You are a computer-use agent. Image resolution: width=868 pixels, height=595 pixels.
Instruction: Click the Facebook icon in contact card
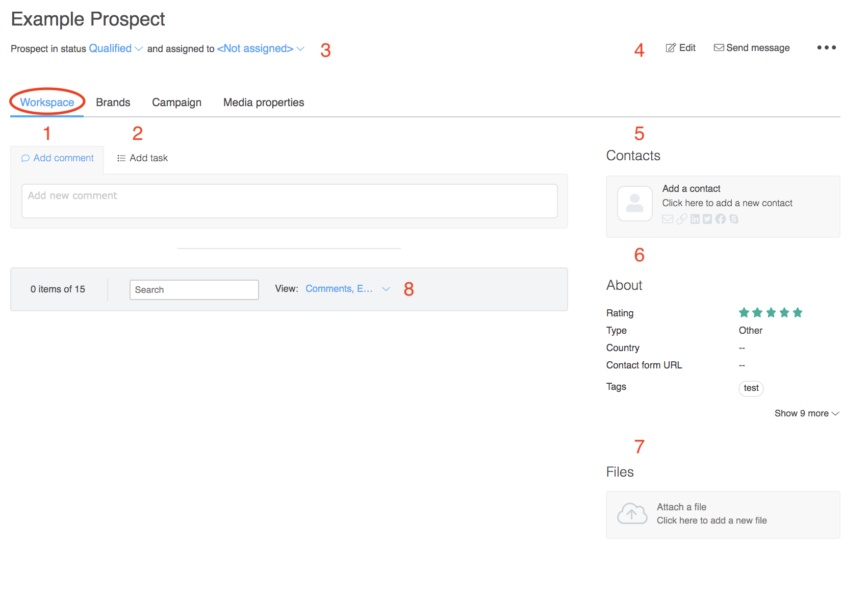click(x=720, y=219)
